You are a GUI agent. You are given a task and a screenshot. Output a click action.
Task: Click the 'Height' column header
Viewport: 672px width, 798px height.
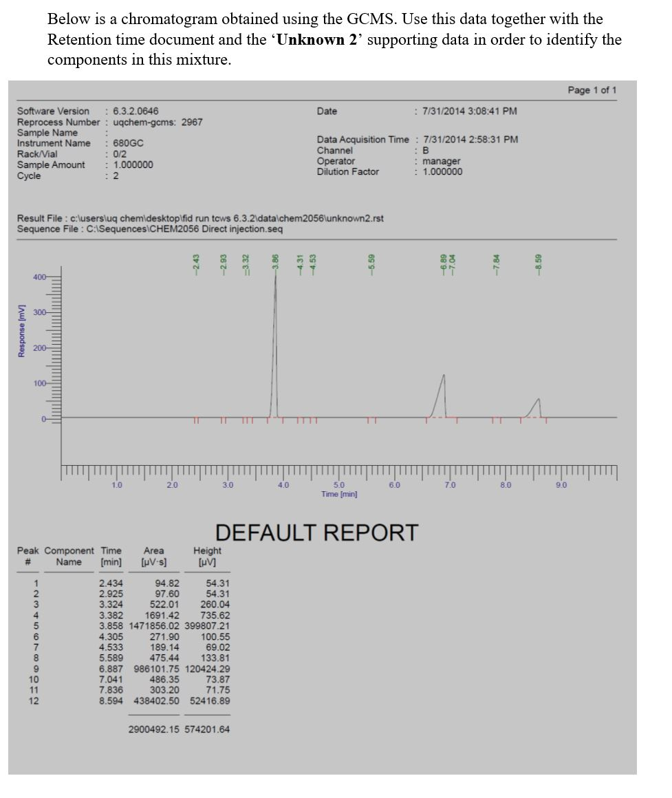tap(207, 550)
